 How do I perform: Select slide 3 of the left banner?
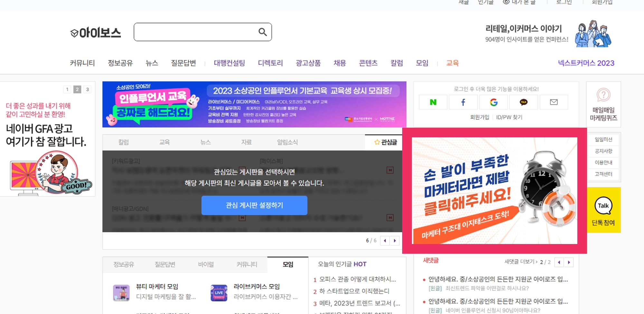[87, 89]
